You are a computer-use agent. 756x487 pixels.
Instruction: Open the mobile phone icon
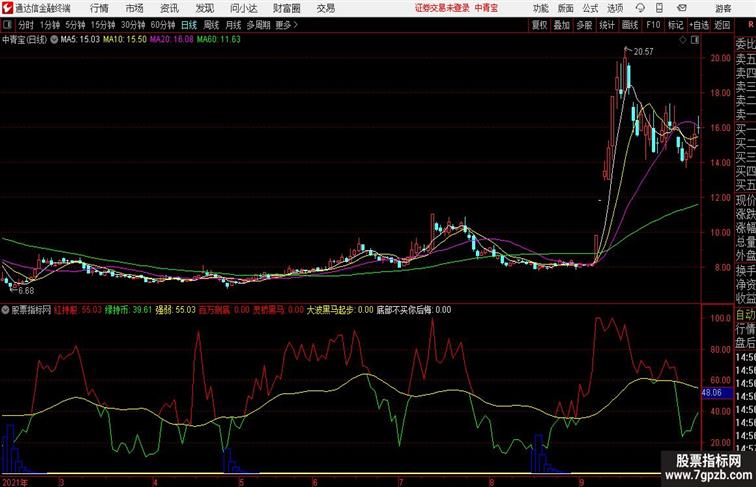(659, 8)
